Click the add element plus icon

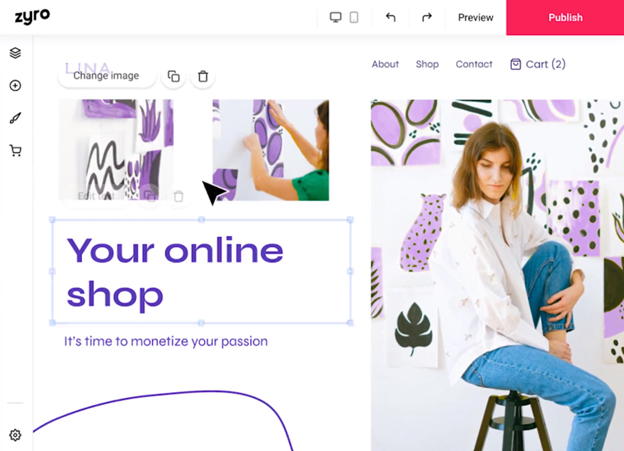(15, 86)
